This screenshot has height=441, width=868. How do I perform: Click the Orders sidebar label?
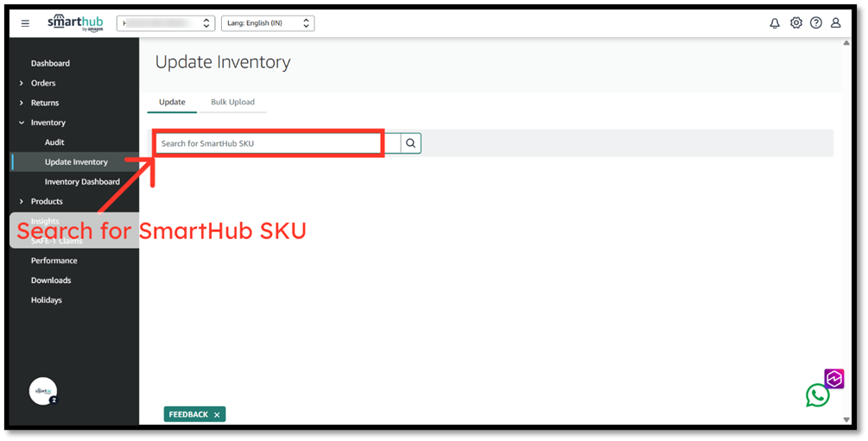tap(43, 83)
